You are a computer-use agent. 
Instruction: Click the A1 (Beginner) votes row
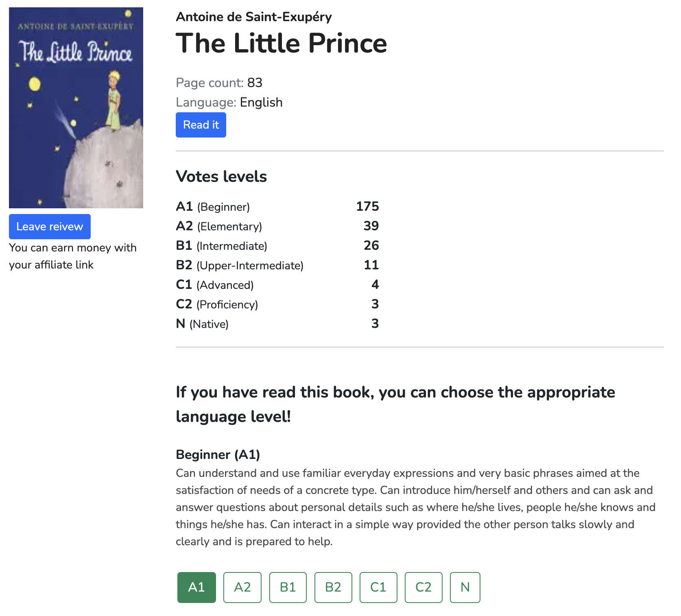tap(277, 207)
